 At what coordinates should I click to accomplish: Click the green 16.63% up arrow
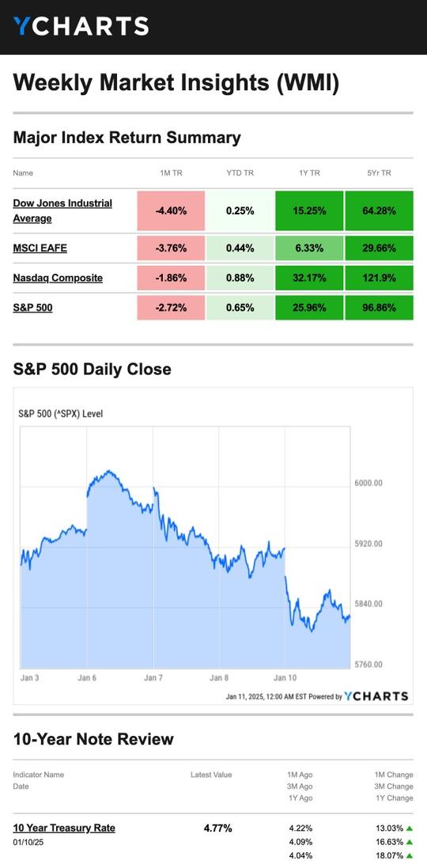point(410,842)
